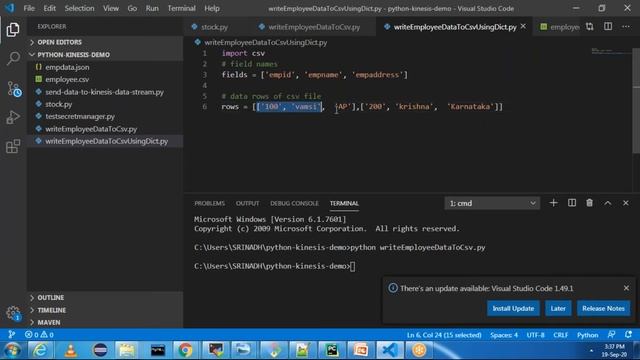Click the Windows Start button
The height and width of the screenshot is (360, 640).
12,350
